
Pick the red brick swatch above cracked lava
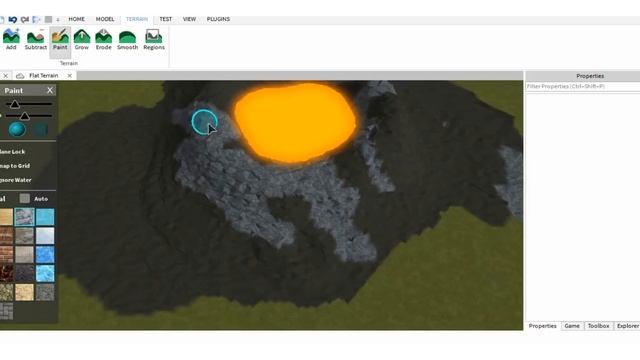[6, 255]
